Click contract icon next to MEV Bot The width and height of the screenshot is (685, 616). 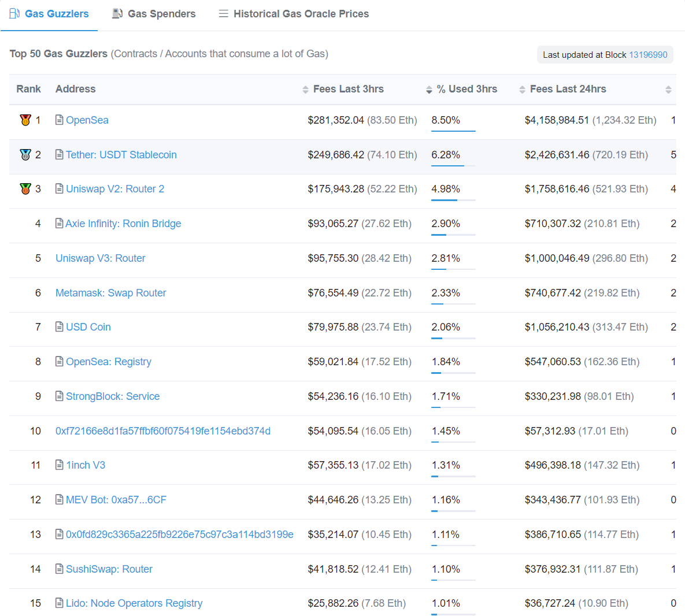(60, 499)
